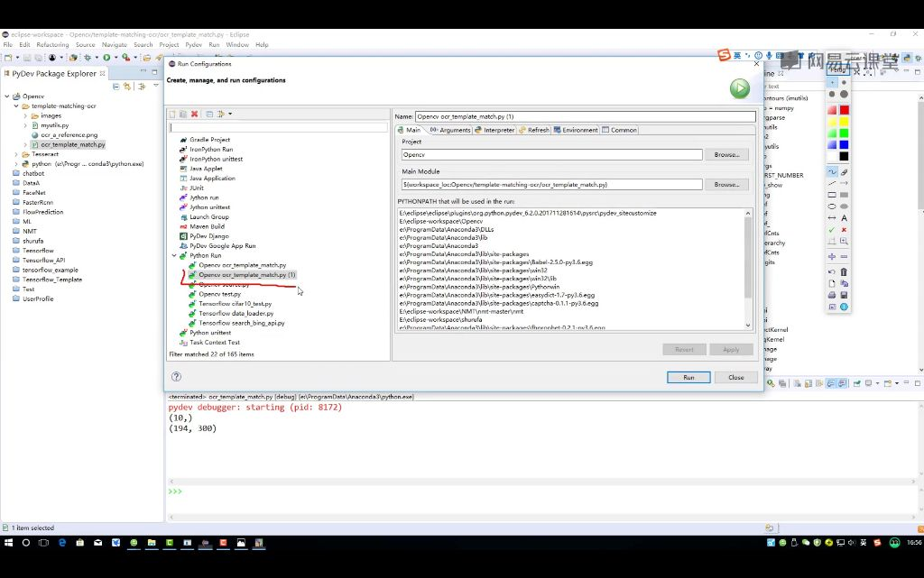Click the New launch configuration icon

click(172, 115)
